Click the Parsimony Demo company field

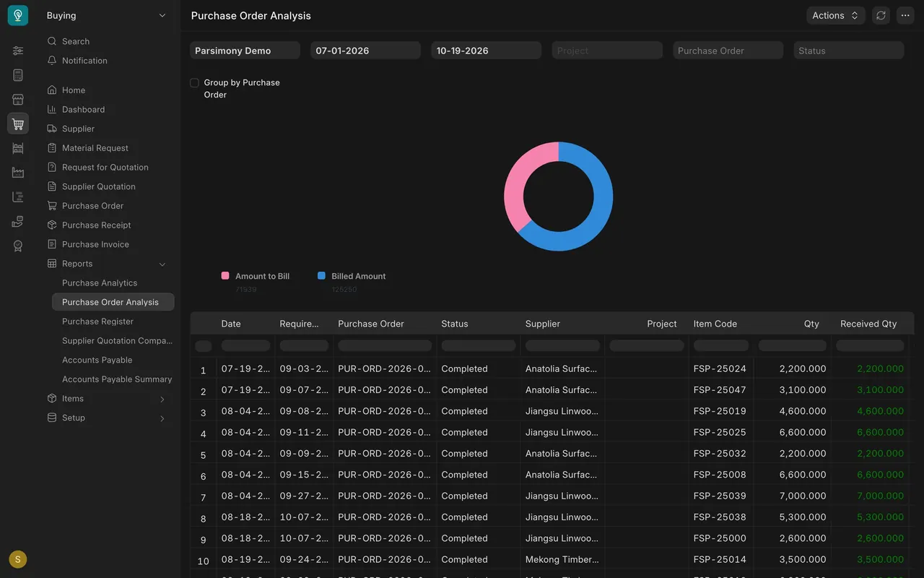[x=245, y=51]
